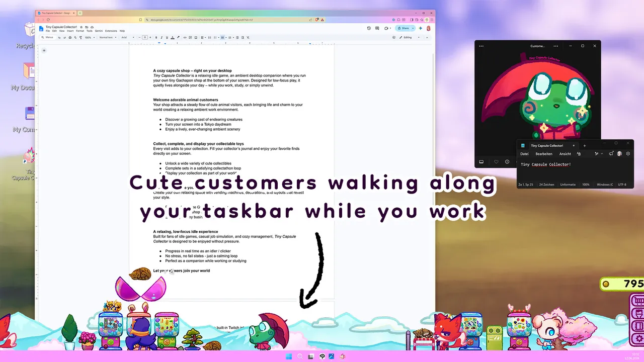The width and height of the screenshot is (644, 362).
Task: Show the document outline icon
Action: click(44, 50)
